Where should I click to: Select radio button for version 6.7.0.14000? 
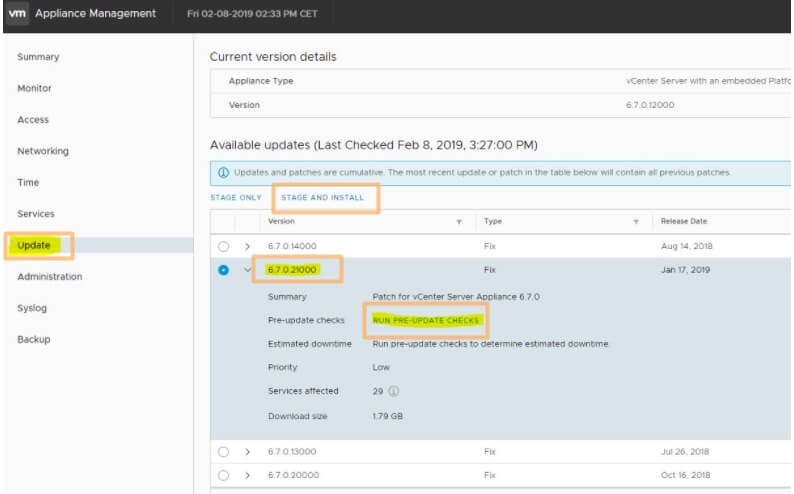(223, 246)
